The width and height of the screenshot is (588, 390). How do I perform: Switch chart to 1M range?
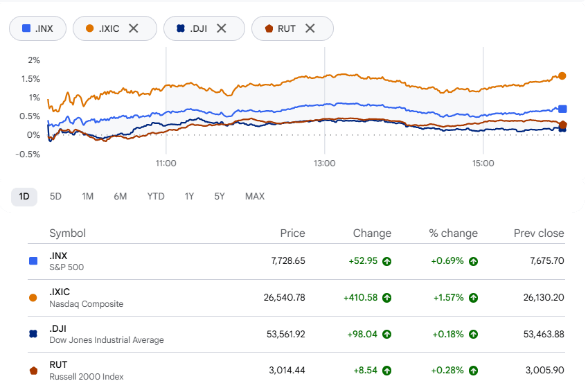(x=88, y=197)
